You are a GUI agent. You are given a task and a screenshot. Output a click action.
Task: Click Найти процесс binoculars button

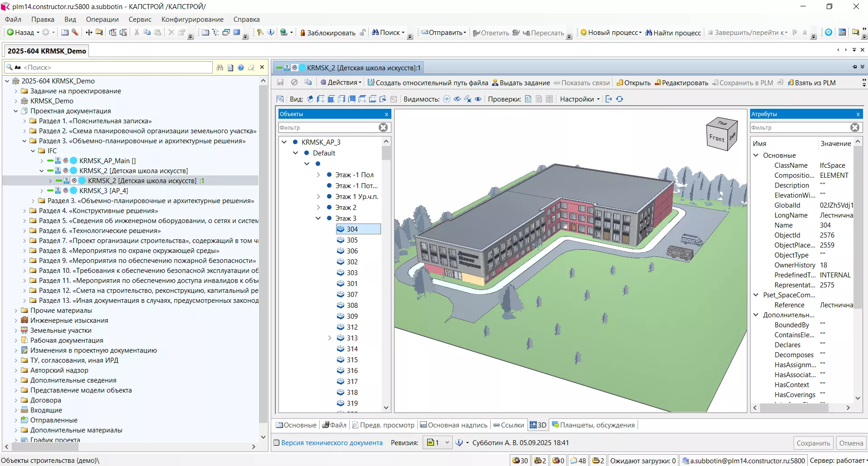pyautogui.click(x=673, y=33)
